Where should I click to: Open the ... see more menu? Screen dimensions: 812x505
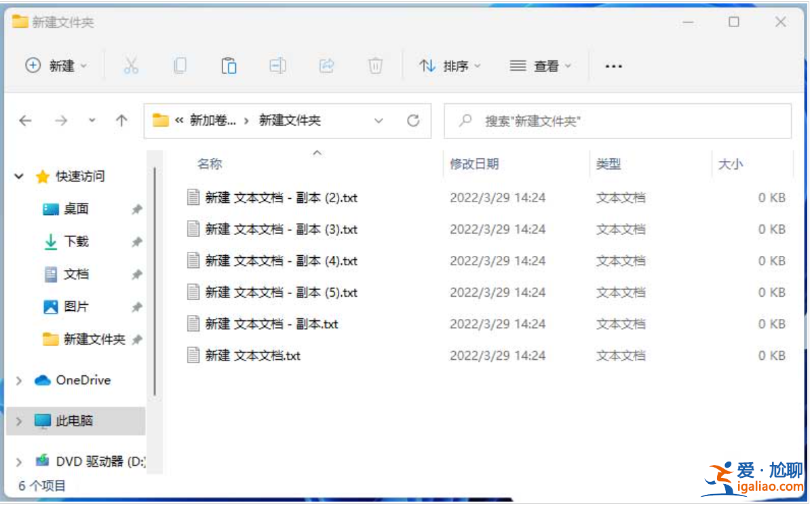click(613, 65)
